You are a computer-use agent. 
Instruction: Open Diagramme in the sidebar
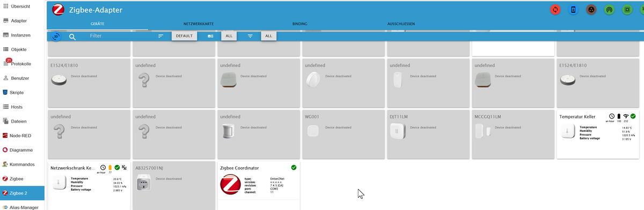[x=22, y=150]
